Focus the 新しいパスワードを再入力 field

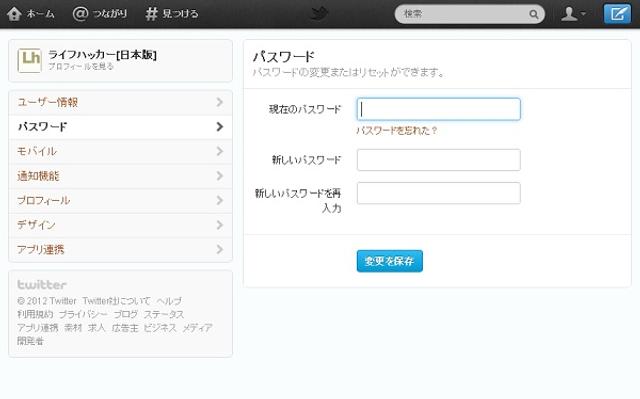439,193
